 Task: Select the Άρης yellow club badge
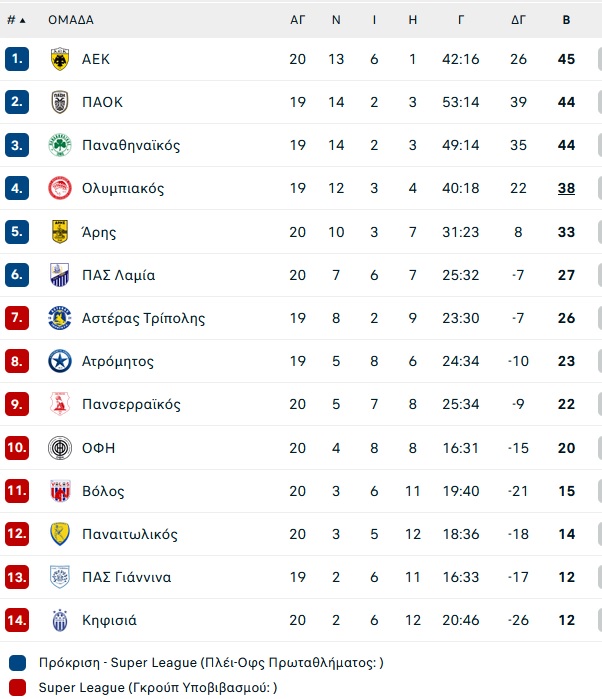tap(60, 232)
